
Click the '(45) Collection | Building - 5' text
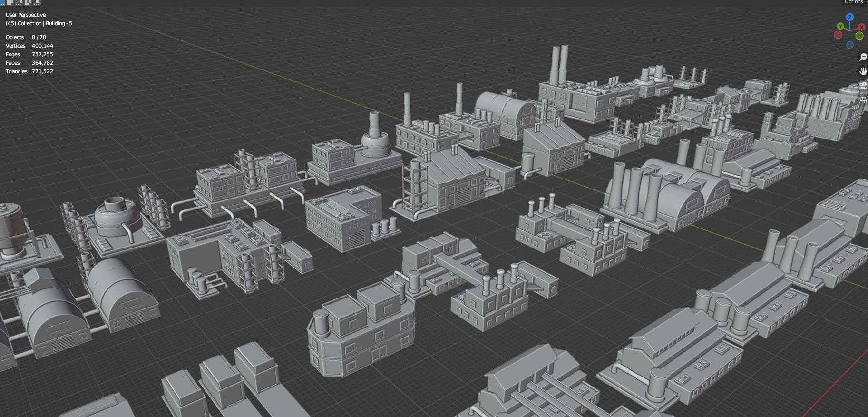tap(39, 23)
